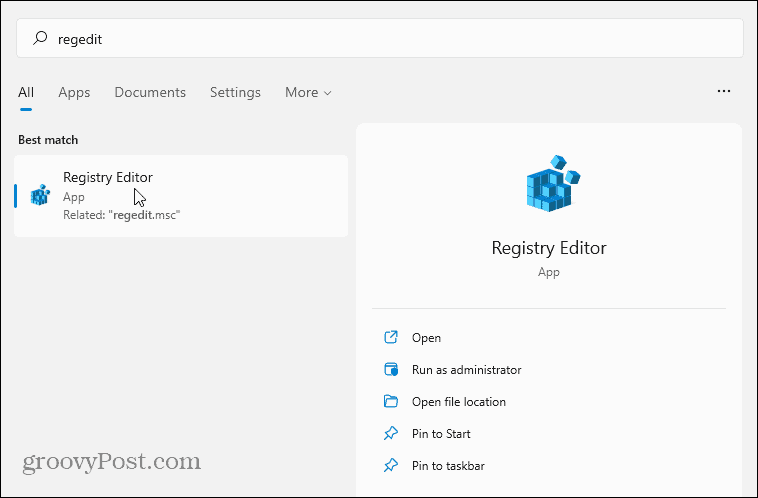The height and width of the screenshot is (498, 758).
Task: Choose Pin to taskbar
Action: [448, 466]
